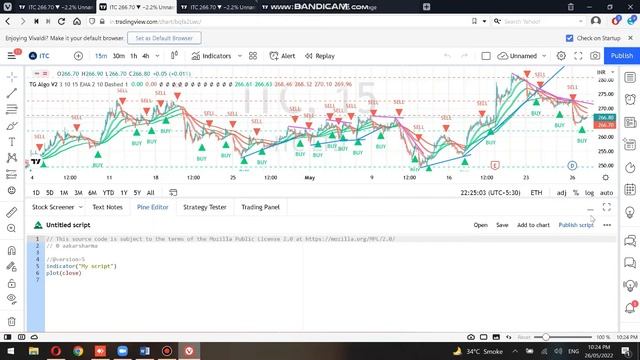Save the Untitled script
Image resolution: width=640 pixels, height=360 pixels.
coord(502,225)
